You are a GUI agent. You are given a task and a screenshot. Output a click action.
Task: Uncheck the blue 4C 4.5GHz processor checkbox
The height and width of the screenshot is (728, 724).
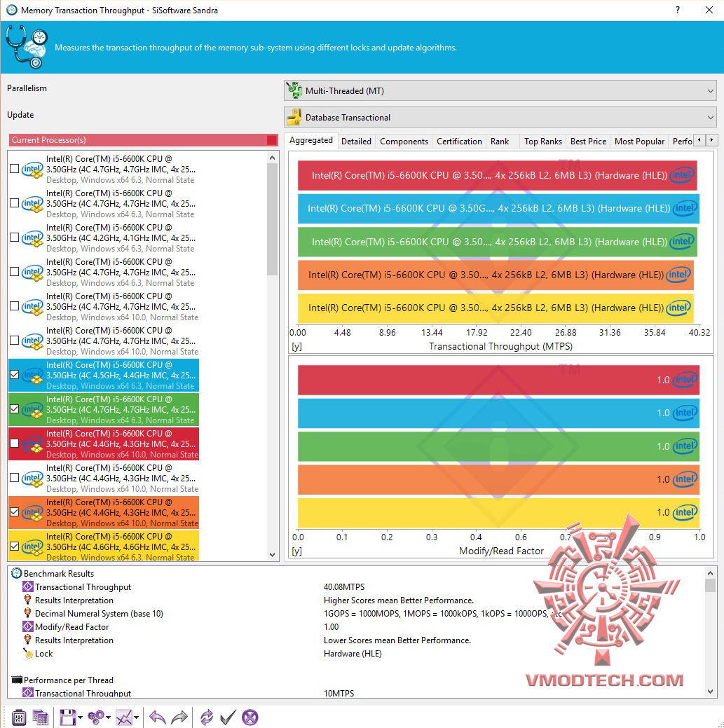coord(15,375)
